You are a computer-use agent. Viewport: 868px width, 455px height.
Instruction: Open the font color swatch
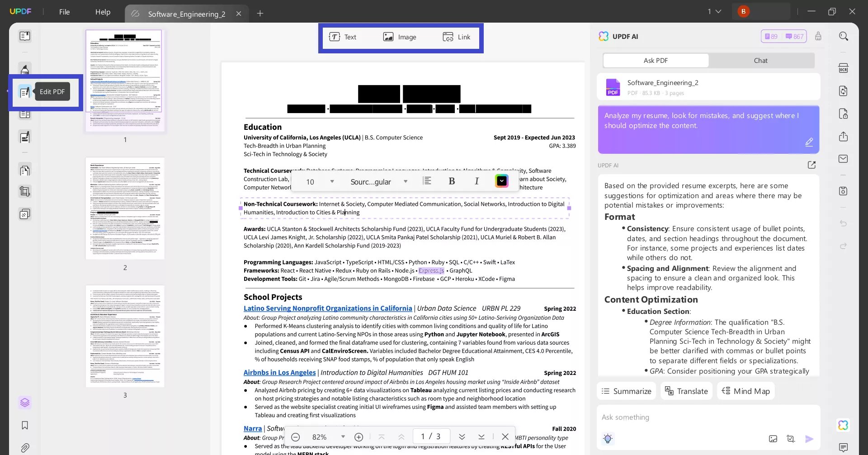pos(502,181)
